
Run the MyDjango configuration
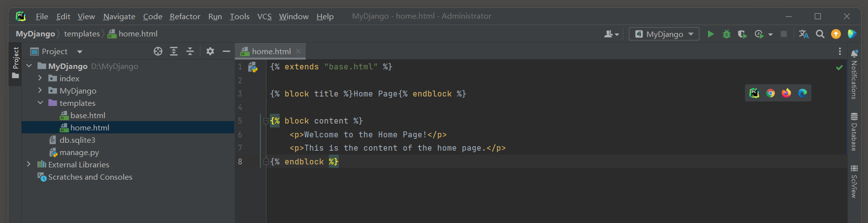coord(710,34)
